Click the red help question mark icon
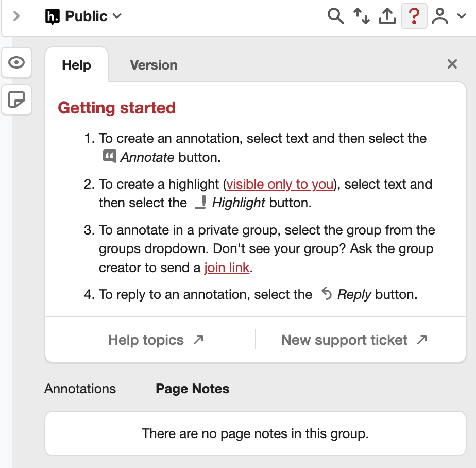The width and height of the screenshot is (476, 468). [x=414, y=16]
